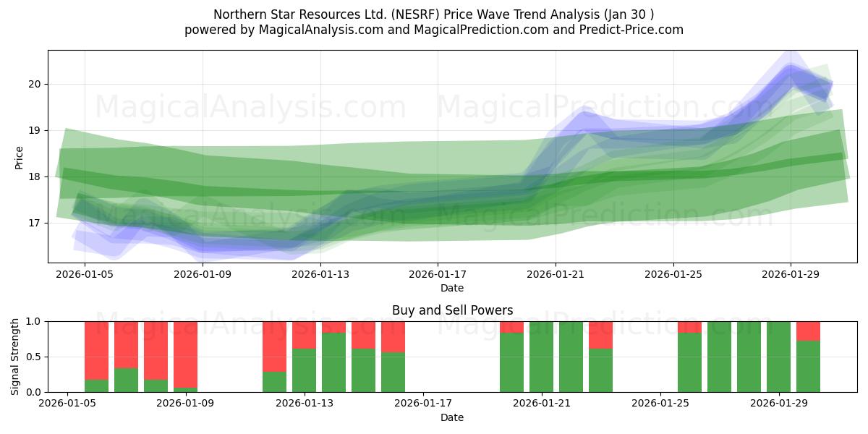The image size is (868, 434).
Task: Click the '2026-01-09' tick on the Buy and Sell chart
Action: pos(186,404)
